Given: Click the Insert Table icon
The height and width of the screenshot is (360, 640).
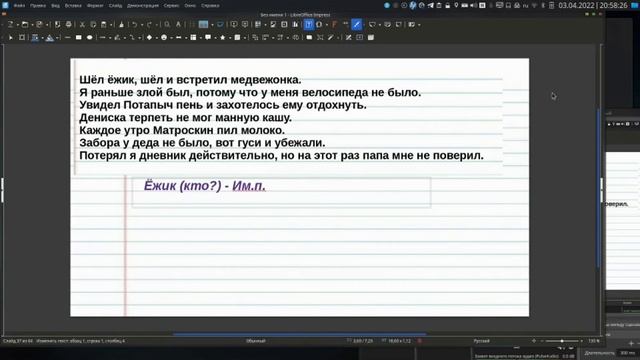Looking at the screenshot, I should coord(258,24).
